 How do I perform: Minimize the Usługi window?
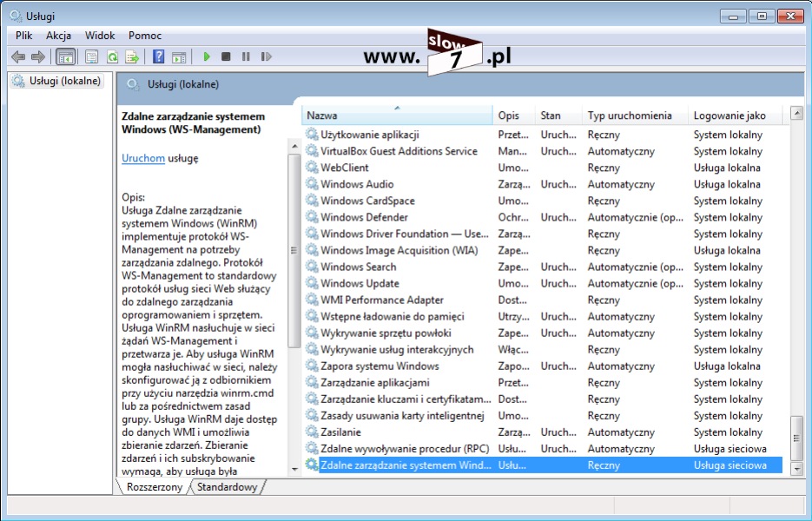point(733,16)
